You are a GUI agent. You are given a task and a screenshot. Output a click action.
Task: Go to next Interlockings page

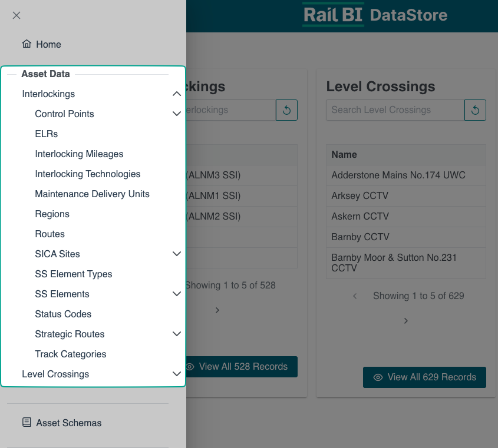click(x=217, y=310)
